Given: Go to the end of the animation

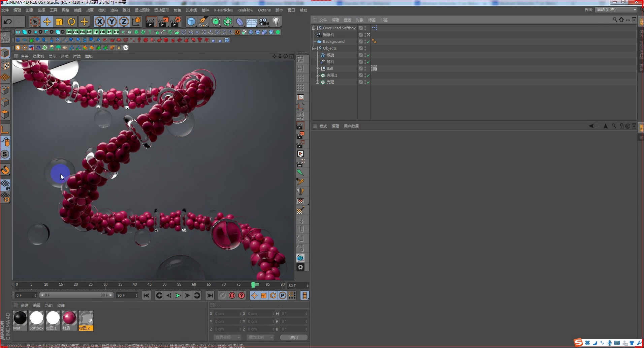Looking at the screenshot, I should point(210,296).
